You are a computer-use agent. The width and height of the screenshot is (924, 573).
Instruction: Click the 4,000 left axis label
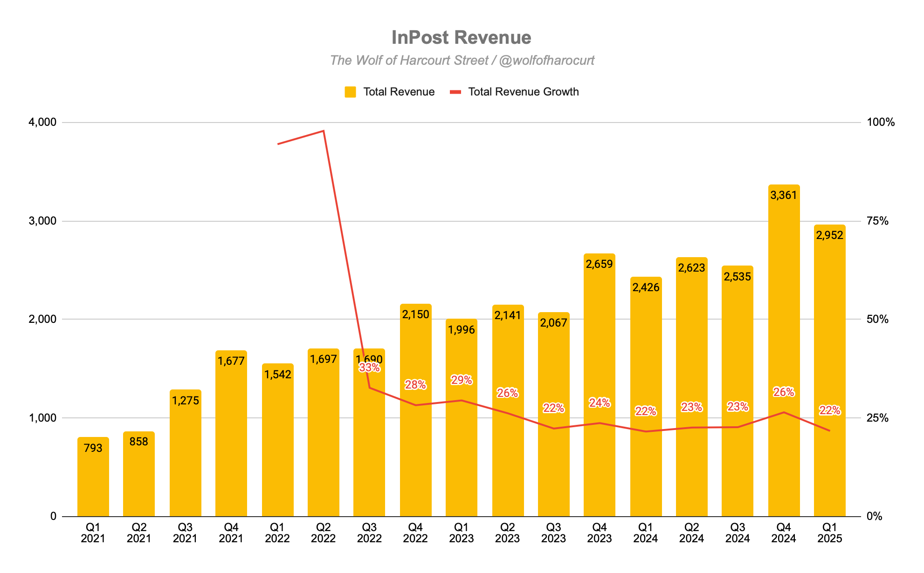point(42,123)
